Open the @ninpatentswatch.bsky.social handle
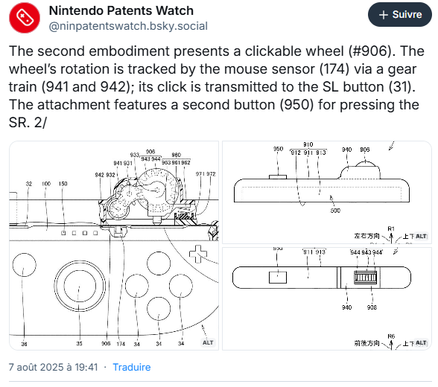This screenshot has height=387, width=438. coord(128,26)
